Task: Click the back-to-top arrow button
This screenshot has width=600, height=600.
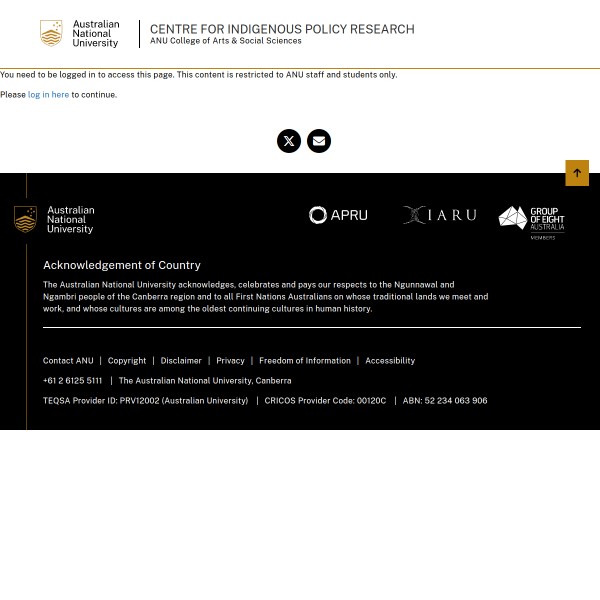Action: coord(577,173)
